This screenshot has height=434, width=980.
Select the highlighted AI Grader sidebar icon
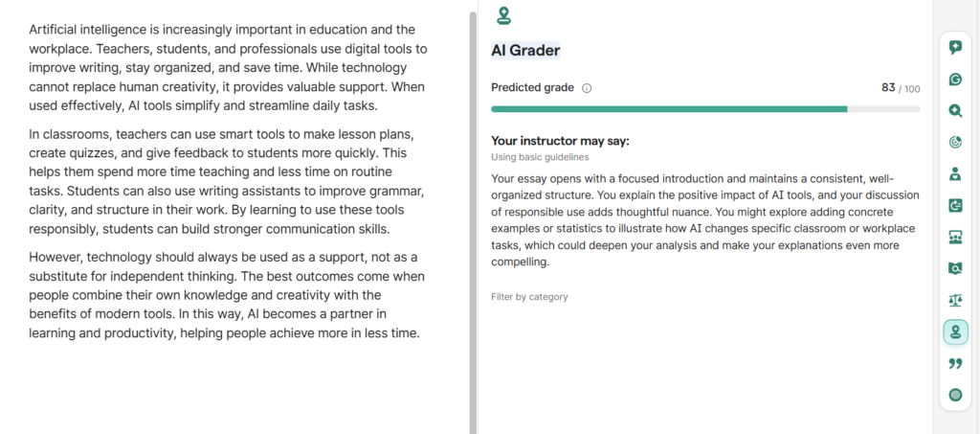(954, 331)
